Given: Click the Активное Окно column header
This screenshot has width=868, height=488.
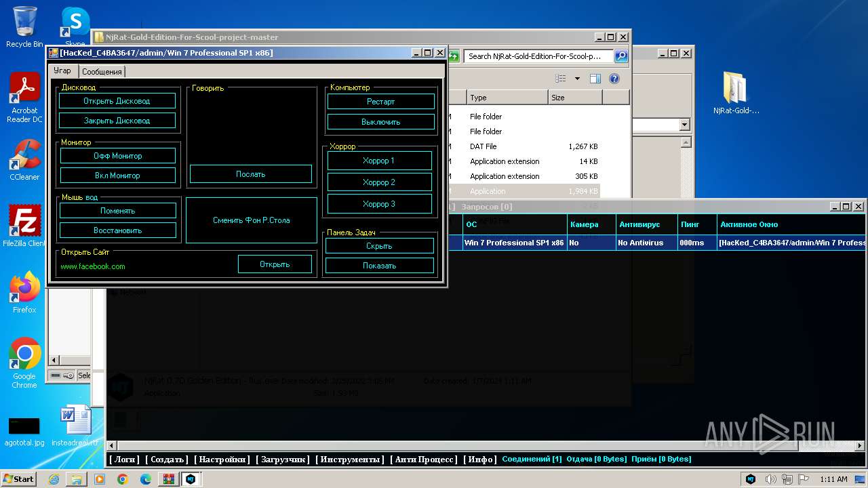Looking at the screenshot, I should [791, 224].
